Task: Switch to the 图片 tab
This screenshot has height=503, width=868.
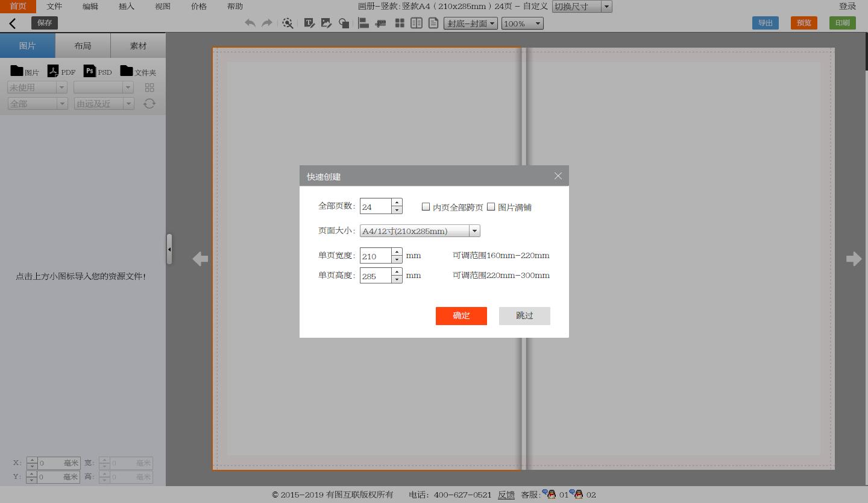Action: (28, 46)
